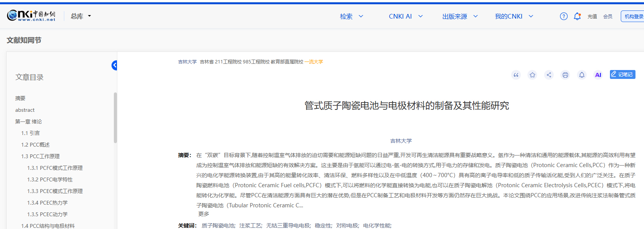
Task: Open the 检索 dropdown menu
Action: click(x=351, y=16)
